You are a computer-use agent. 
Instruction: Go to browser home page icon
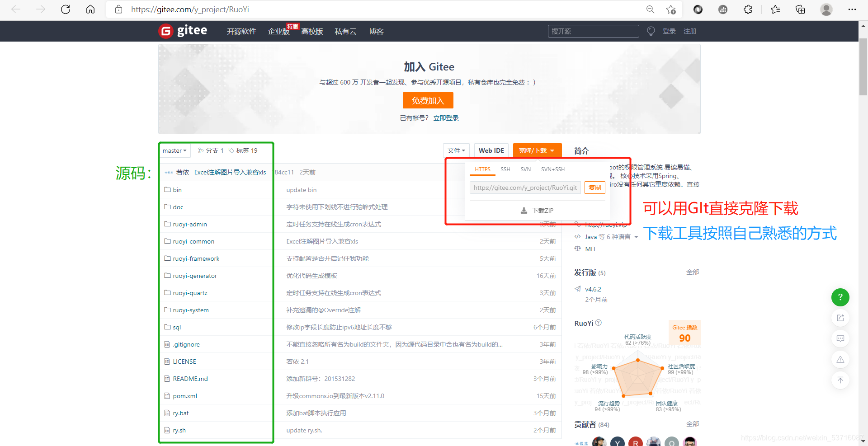90,9
